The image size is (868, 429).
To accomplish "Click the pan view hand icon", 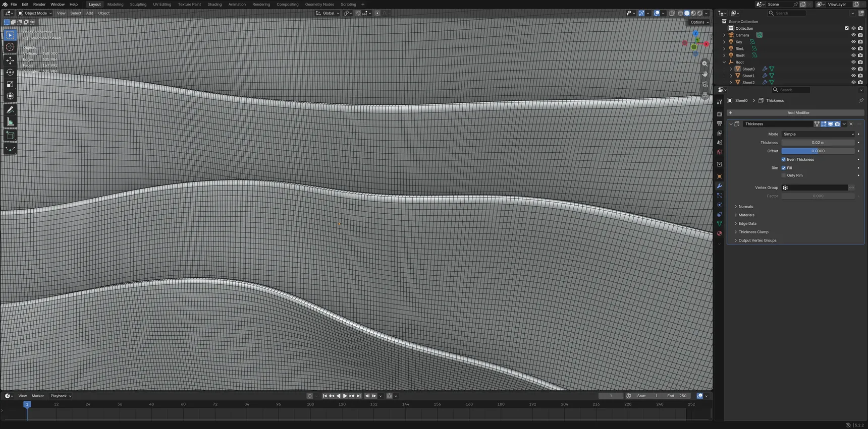I will (x=705, y=74).
